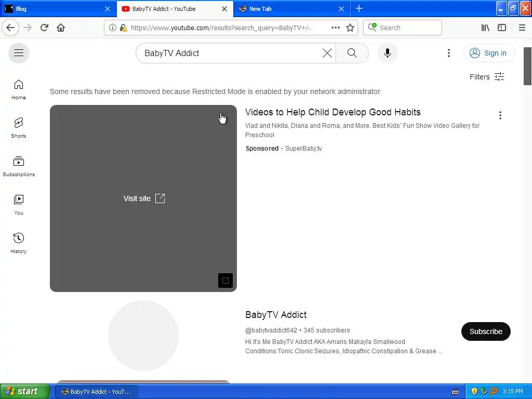Open Subscriptions in the sidebar
The image size is (532, 399).
(19, 166)
